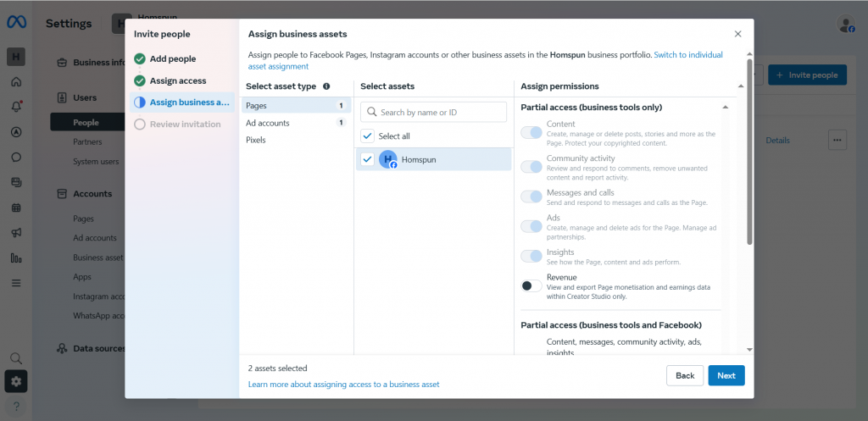Click the profile avatar at top right
Viewport: 868px width, 421px height.
pyautogui.click(x=846, y=24)
